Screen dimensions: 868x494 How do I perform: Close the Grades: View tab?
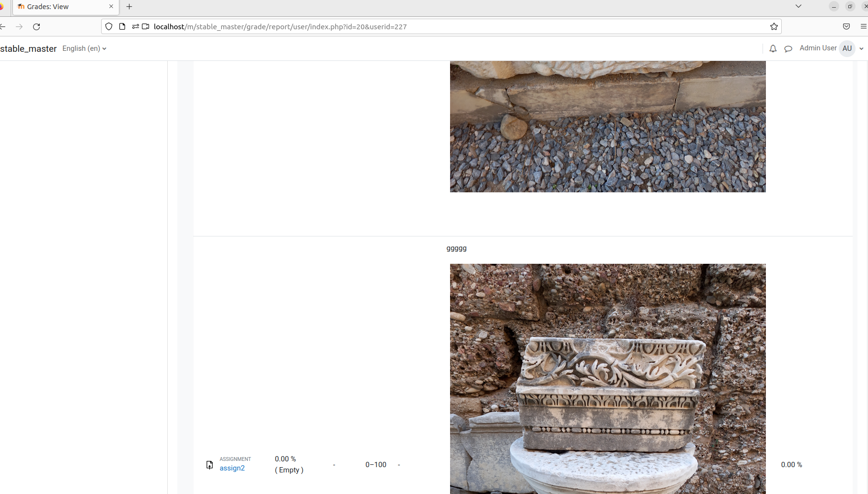(111, 7)
